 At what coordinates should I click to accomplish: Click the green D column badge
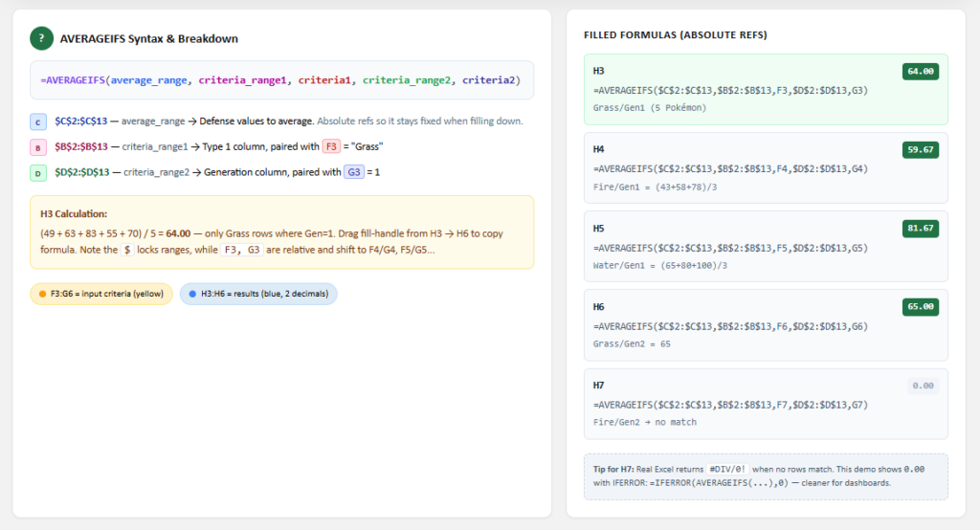tap(38, 172)
